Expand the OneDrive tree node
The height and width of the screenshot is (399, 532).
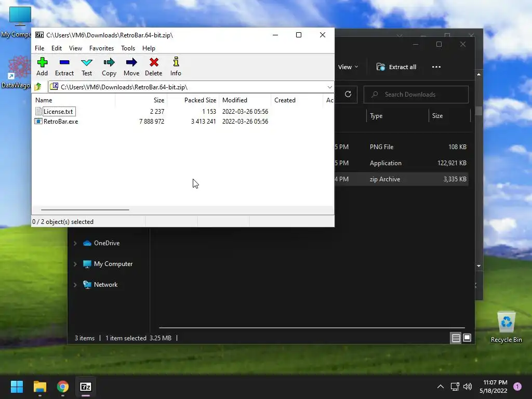pyautogui.click(x=75, y=243)
